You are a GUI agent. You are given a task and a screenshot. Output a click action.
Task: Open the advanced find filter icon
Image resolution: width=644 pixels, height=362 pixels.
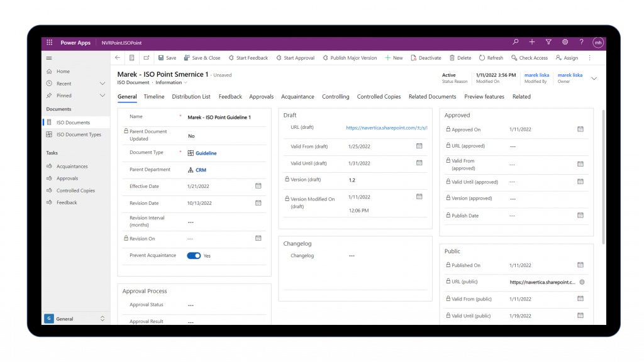click(x=548, y=42)
